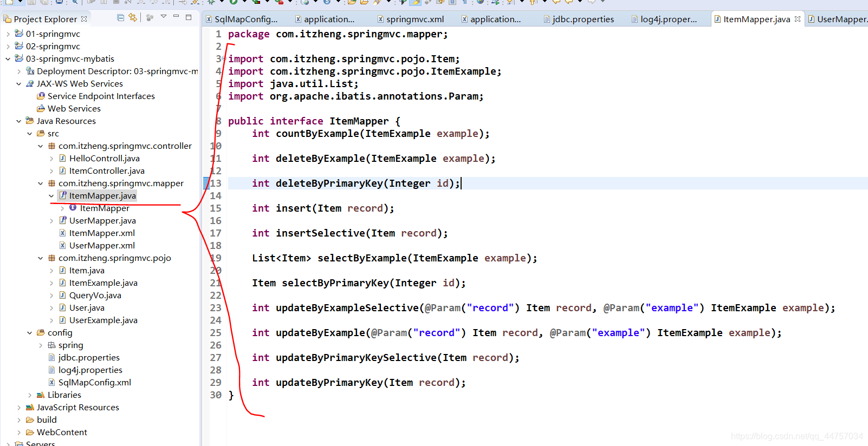The height and width of the screenshot is (446, 868).
Task: Toggle Link with Editor in Project Explorer
Action: [x=133, y=18]
